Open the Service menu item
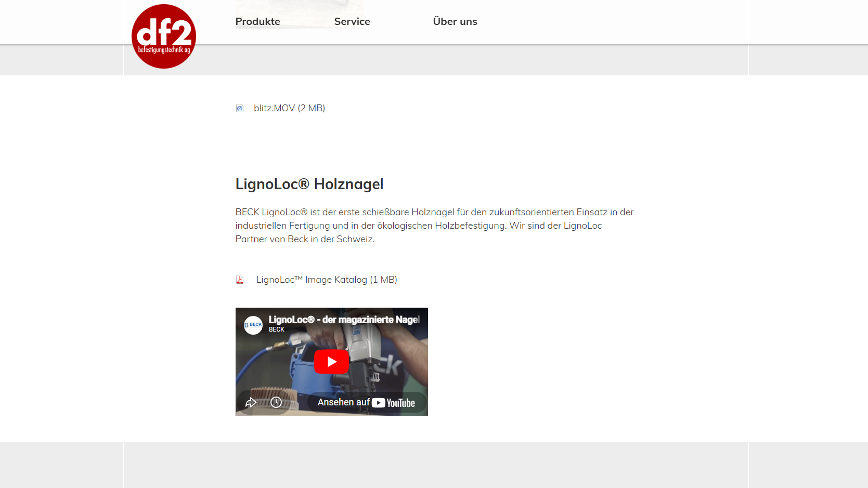 pos(352,21)
